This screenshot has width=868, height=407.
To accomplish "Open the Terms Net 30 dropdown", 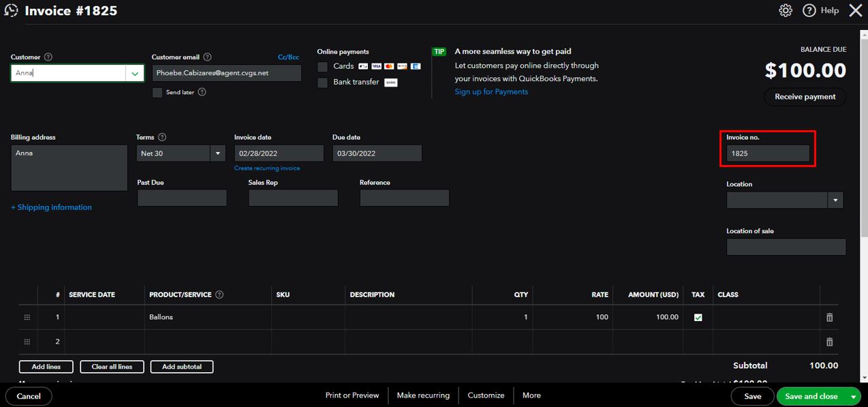I will [218, 154].
